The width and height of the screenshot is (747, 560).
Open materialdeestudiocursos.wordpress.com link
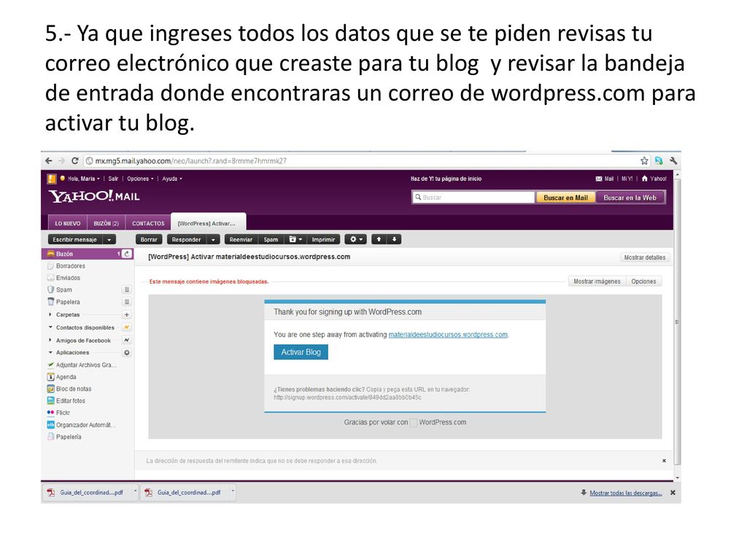pos(448,335)
